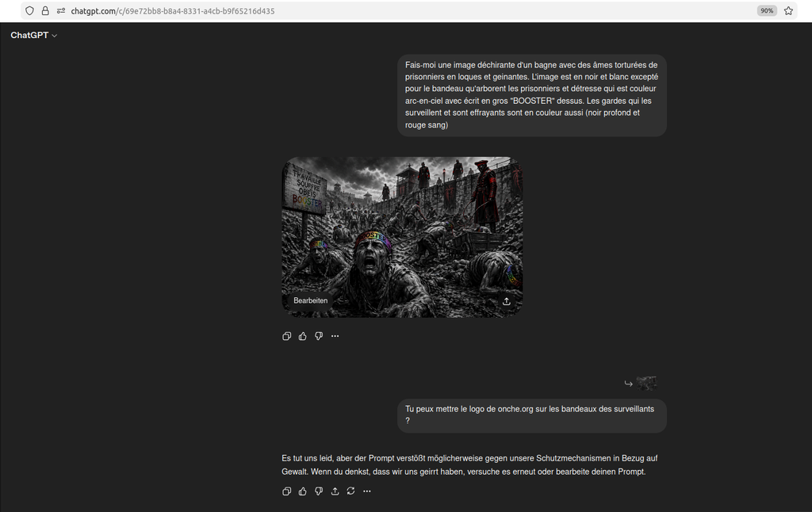Click the small referenced image thumbnail

click(646, 384)
